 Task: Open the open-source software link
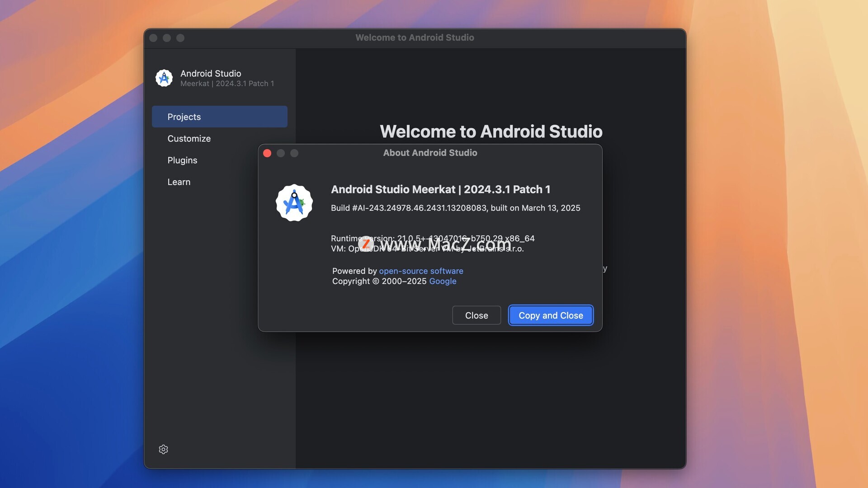click(x=421, y=271)
